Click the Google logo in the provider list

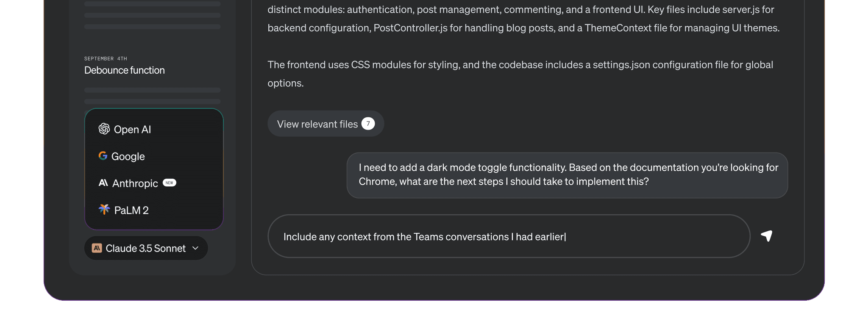tap(103, 156)
